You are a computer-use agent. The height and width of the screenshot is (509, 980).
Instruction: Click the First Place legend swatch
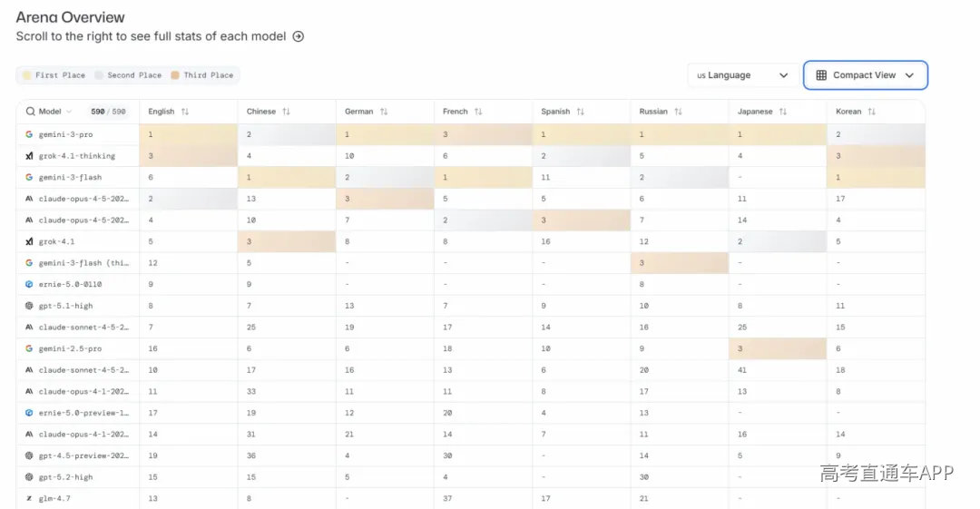26,75
